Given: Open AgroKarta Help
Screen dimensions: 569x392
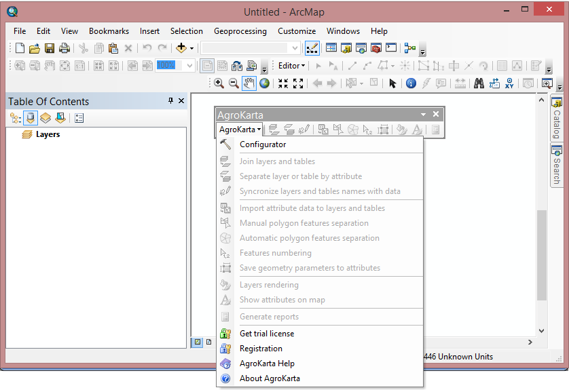Looking at the screenshot, I should click(x=268, y=363).
